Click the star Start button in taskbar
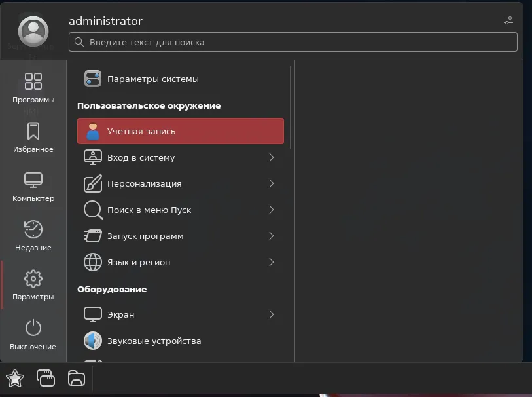The width and height of the screenshot is (532, 397). click(x=15, y=378)
